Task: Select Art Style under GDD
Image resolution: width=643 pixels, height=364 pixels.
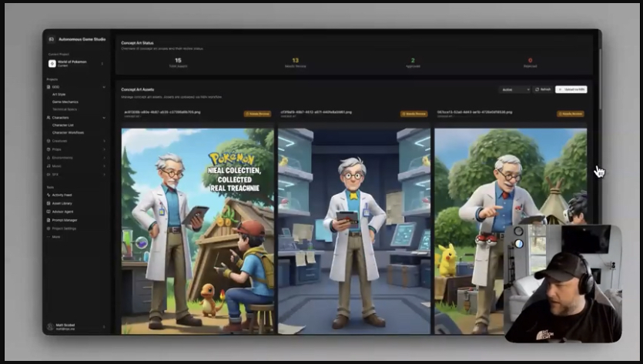Action: click(59, 95)
